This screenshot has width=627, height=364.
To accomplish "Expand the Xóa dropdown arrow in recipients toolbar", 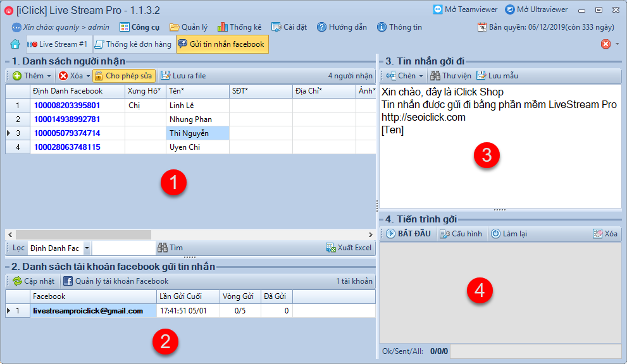I will (88, 76).
